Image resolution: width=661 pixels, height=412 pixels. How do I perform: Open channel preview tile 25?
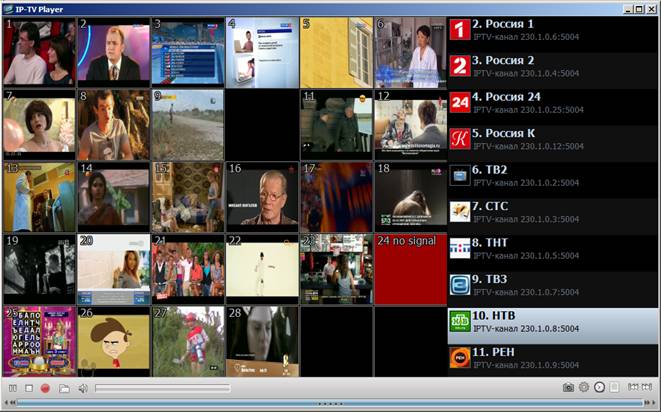coord(39,341)
